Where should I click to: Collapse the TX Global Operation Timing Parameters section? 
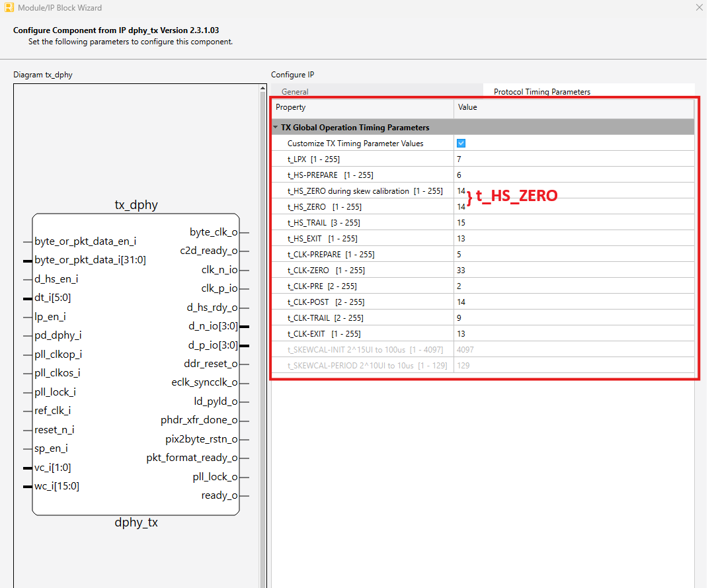click(x=275, y=127)
